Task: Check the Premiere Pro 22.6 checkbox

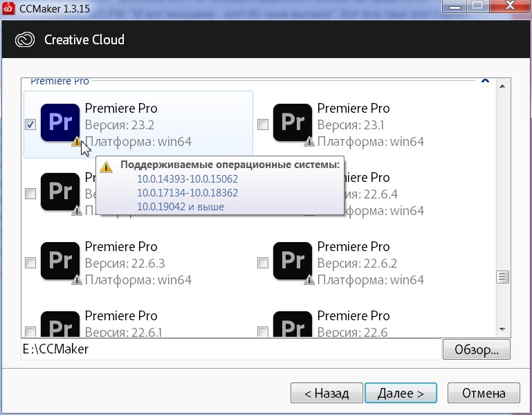Action: [x=263, y=331]
